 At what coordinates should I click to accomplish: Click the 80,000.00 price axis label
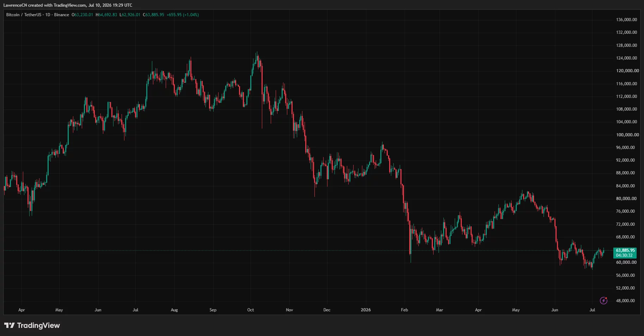[x=626, y=199]
